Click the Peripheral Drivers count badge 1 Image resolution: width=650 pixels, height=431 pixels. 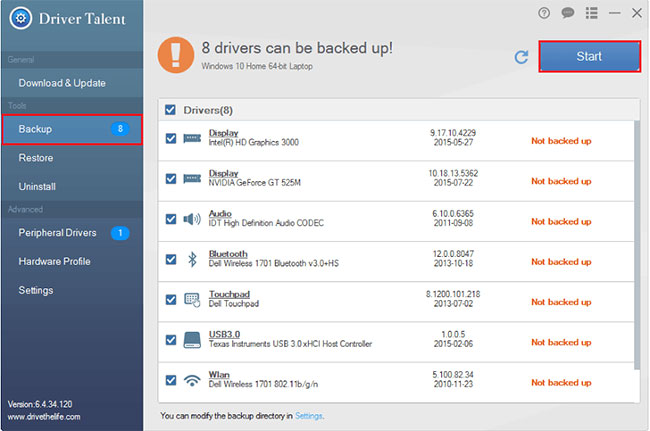(x=120, y=232)
